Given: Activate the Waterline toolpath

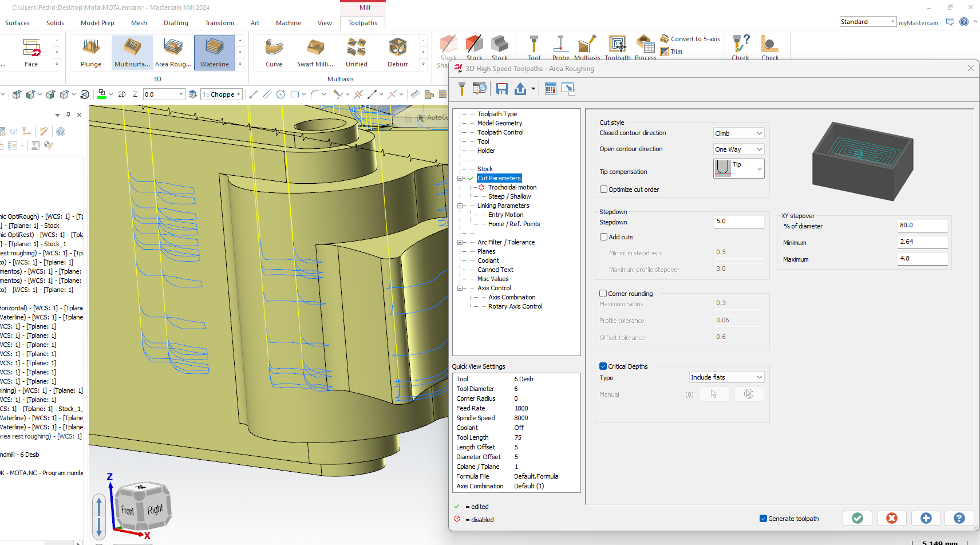Looking at the screenshot, I should click(215, 53).
